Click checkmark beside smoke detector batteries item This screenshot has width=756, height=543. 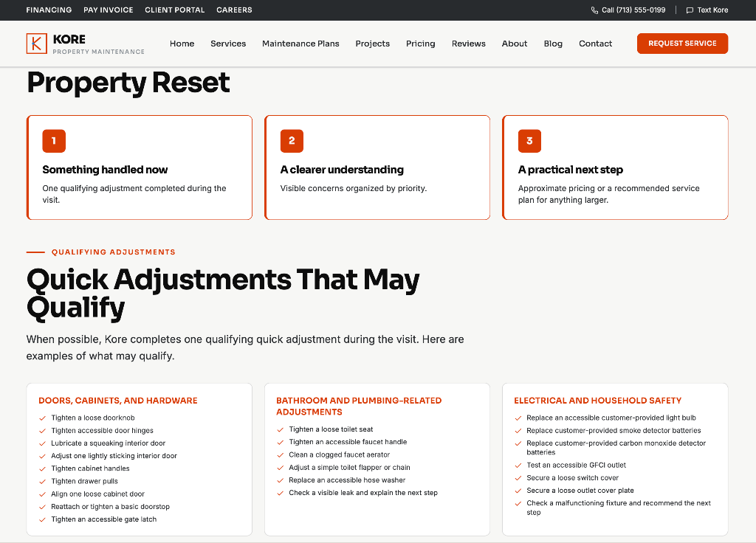coord(518,431)
